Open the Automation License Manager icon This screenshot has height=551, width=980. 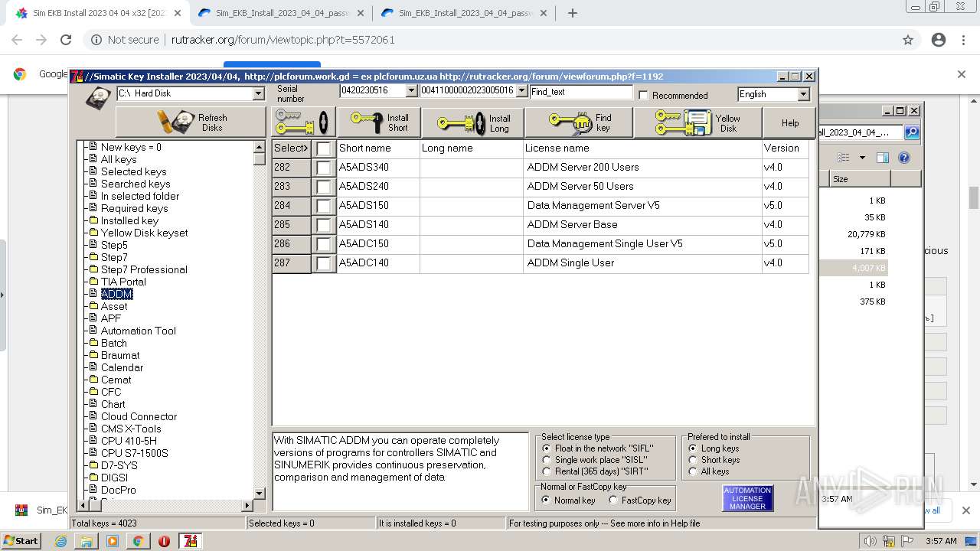tap(747, 498)
